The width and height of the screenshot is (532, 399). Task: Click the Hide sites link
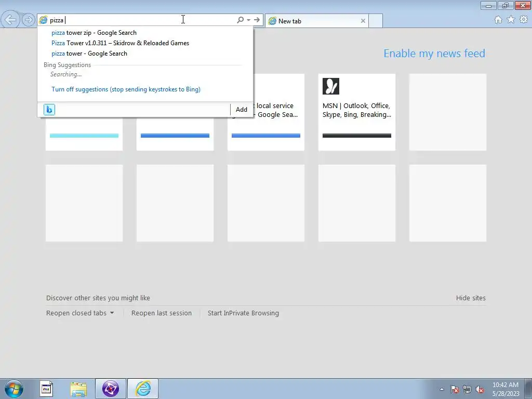click(x=471, y=298)
